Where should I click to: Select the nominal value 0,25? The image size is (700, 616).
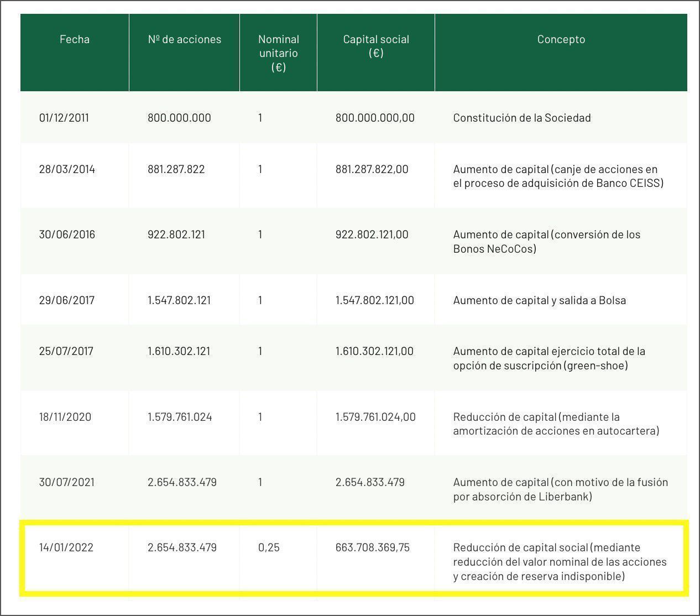[269, 547]
